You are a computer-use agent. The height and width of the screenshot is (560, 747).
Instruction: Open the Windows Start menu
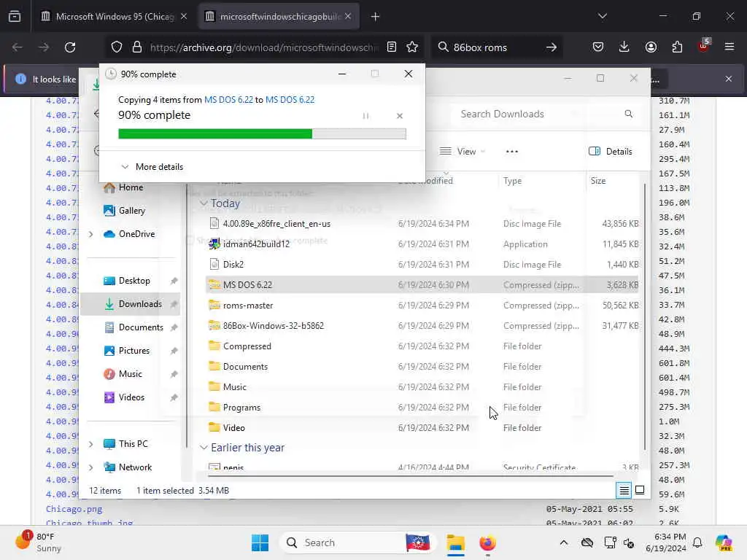(x=260, y=542)
